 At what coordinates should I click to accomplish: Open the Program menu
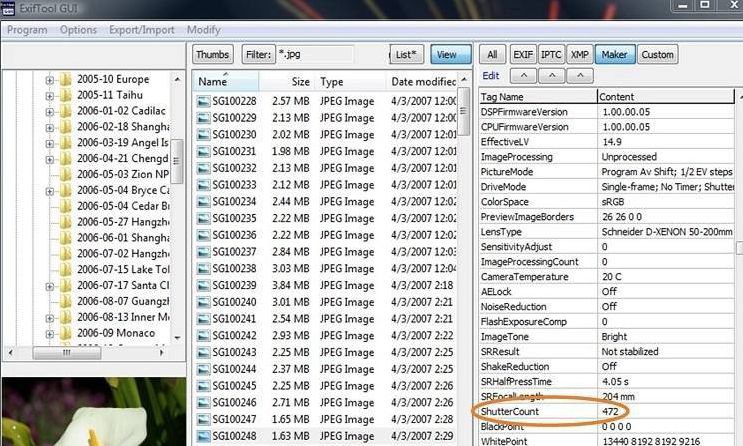tap(27, 30)
